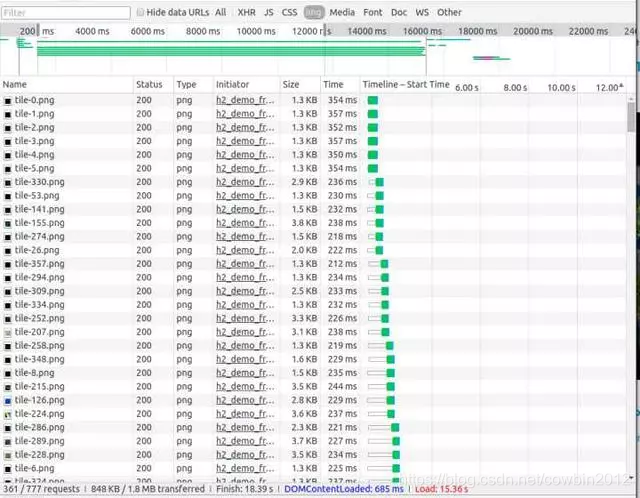
Task: Click the image icon of tile-252.png
Action: [x=8, y=319]
